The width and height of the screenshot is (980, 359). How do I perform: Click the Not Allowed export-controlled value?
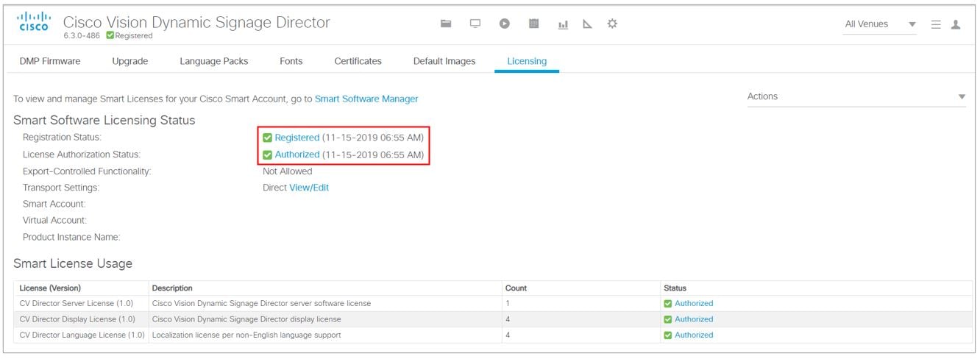tap(288, 171)
